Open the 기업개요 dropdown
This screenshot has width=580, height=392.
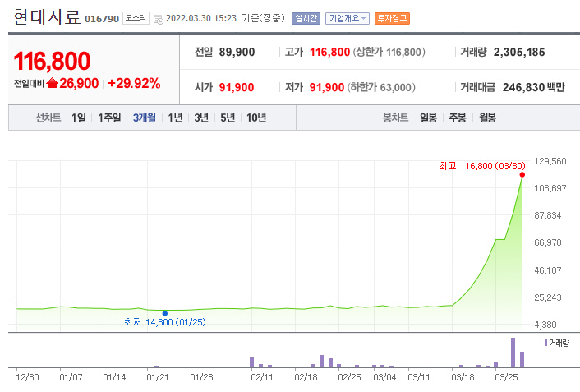(348, 18)
